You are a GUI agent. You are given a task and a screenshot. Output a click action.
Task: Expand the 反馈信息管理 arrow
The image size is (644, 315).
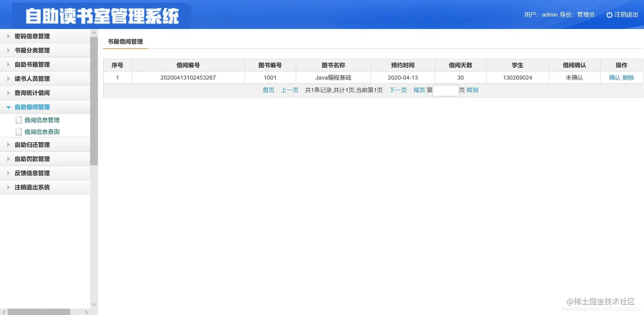(8, 173)
